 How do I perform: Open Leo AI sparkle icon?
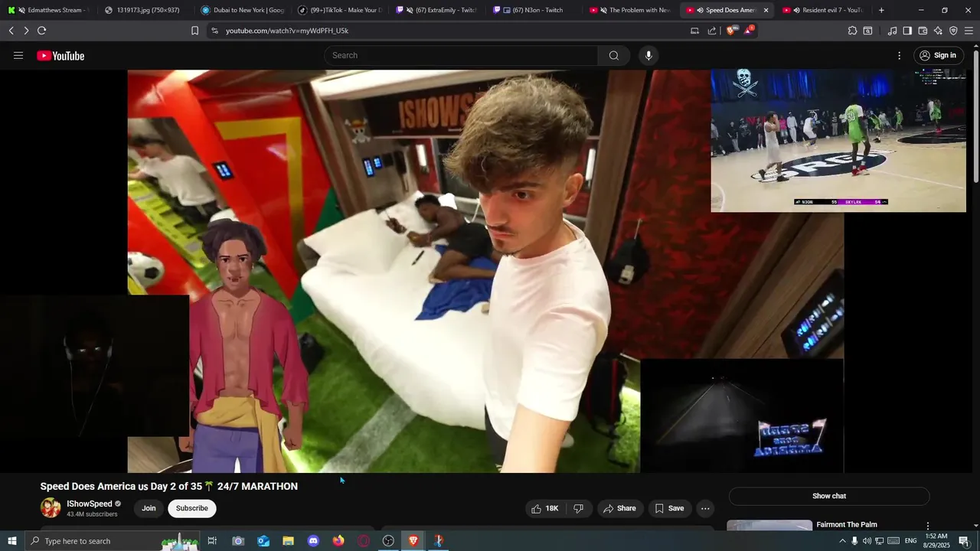tap(938, 31)
